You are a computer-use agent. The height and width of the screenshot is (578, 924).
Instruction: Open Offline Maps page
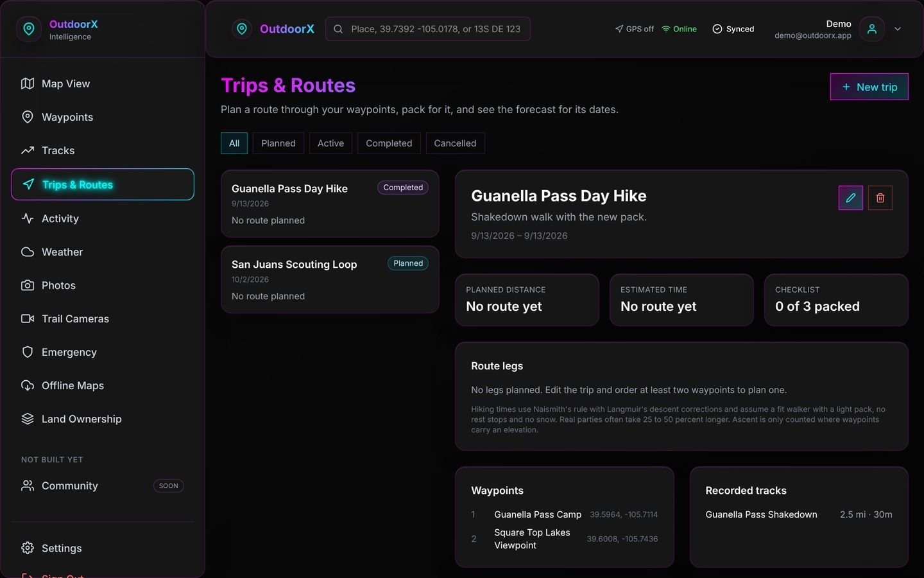tap(103, 385)
